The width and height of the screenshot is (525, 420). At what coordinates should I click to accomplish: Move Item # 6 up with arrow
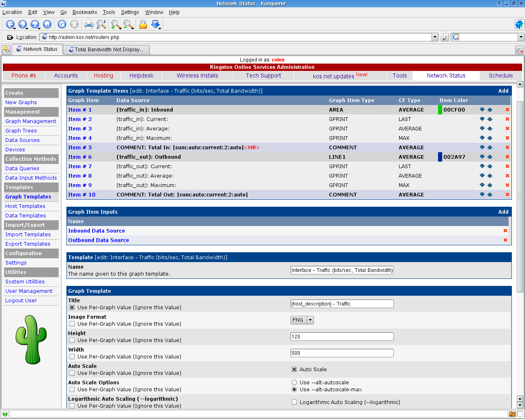point(490,157)
